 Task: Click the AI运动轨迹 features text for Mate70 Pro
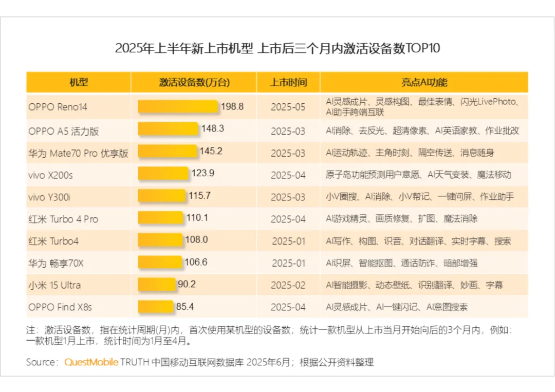(410, 153)
